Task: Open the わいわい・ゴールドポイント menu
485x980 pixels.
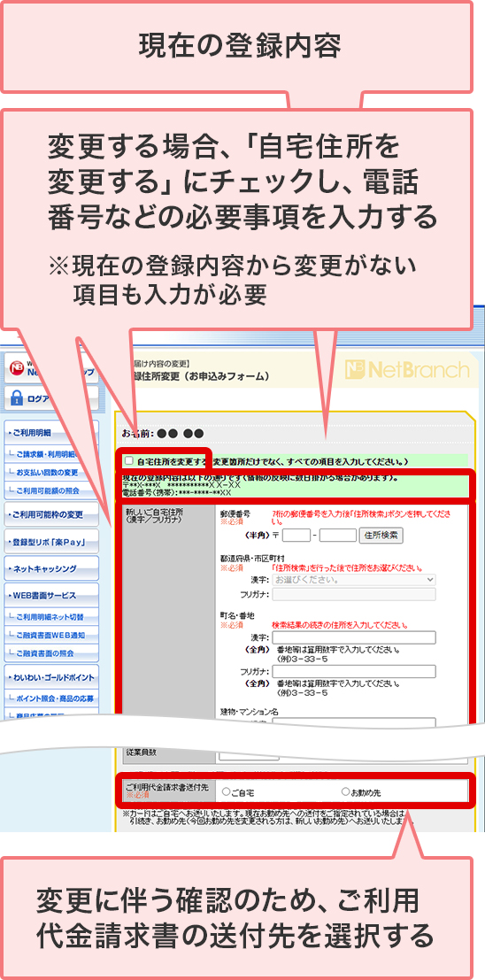Action: pyautogui.click(x=51, y=677)
